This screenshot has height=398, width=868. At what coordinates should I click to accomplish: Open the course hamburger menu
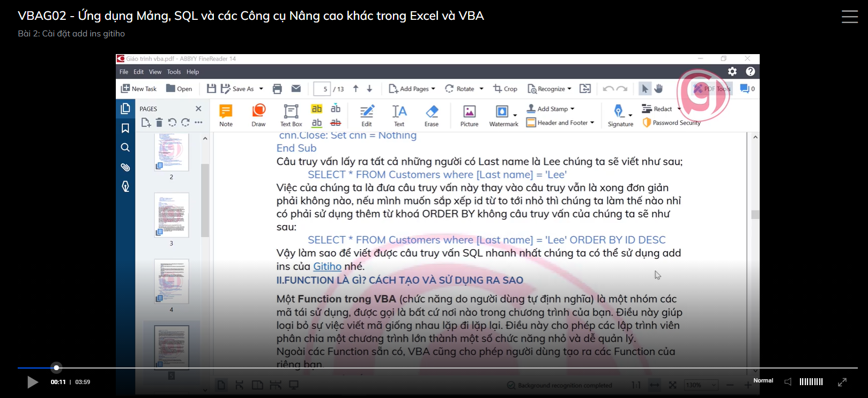pyautogui.click(x=849, y=17)
